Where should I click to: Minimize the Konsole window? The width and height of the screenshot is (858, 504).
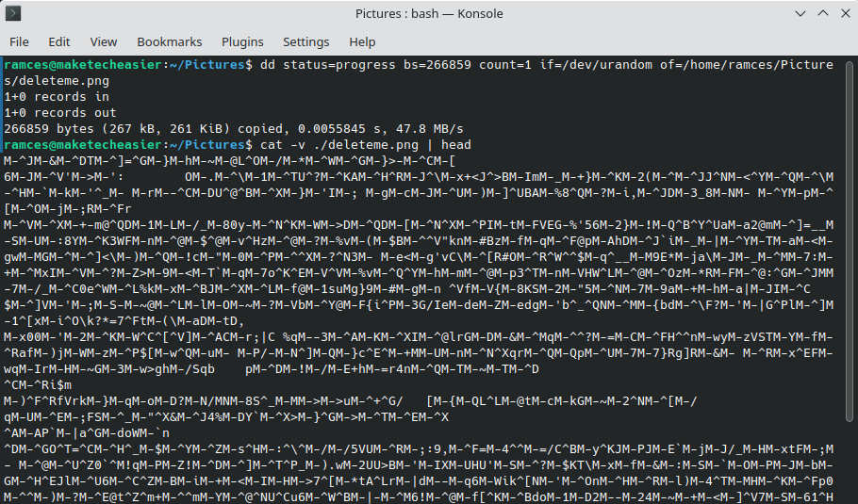pyautogui.click(x=800, y=14)
